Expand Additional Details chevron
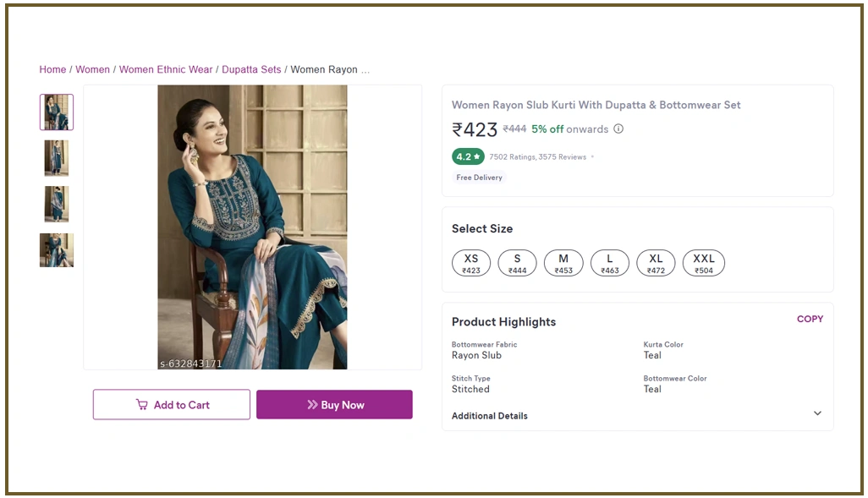Viewport: 868px width, 498px height. (x=817, y=413)
